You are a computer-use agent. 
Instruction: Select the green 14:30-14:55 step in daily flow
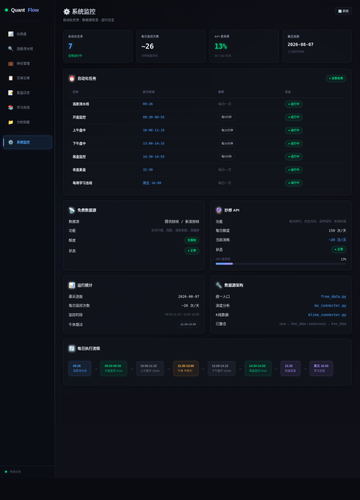click(x=258, y=368)
